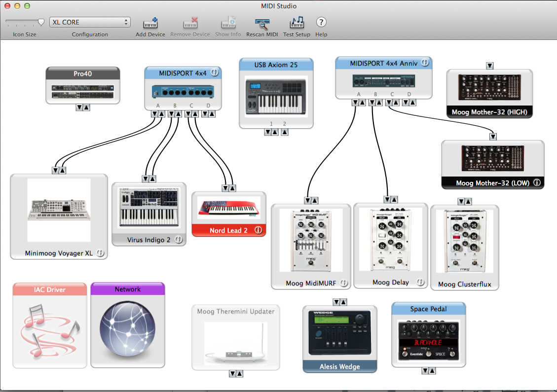
Task: Click the info icon on Moog Delay
Action: coord(420,283)
